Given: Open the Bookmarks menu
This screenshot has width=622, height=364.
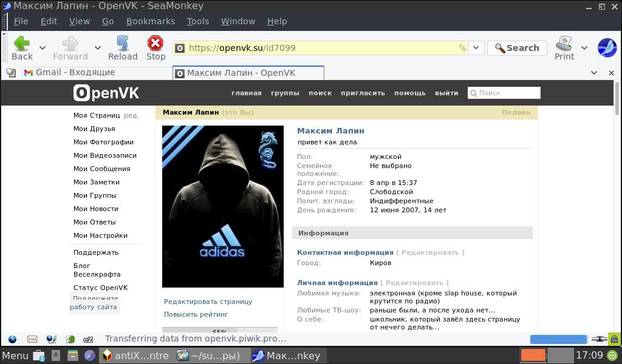Looking at the screenshot, I should pos(151,21).
